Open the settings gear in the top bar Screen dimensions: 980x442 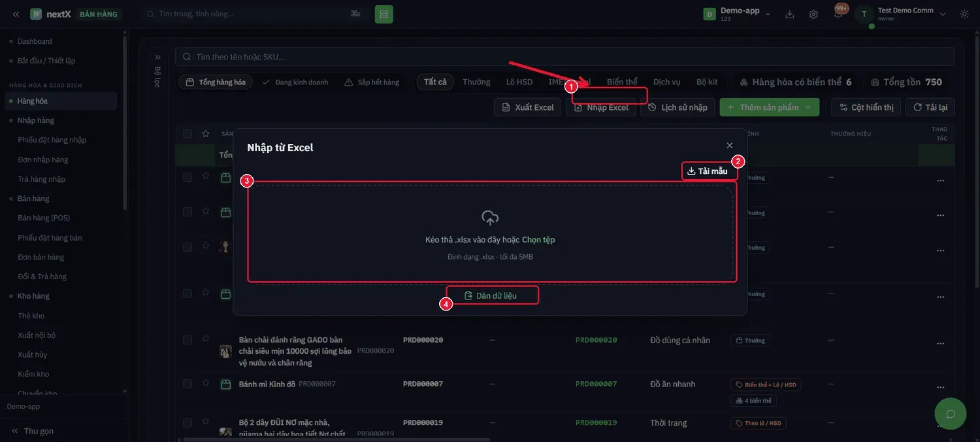pos(813,14)
